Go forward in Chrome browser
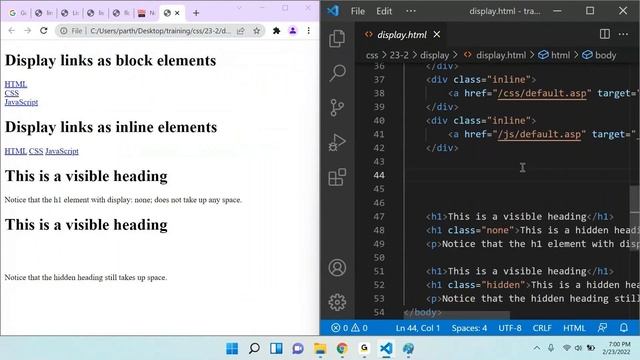 click(x=27, y=31)
